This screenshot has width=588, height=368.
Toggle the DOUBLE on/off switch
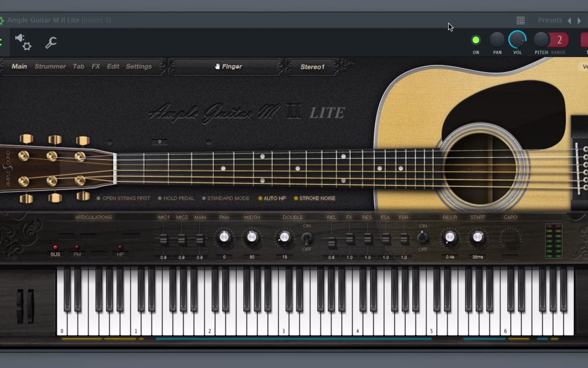(307, 238)
